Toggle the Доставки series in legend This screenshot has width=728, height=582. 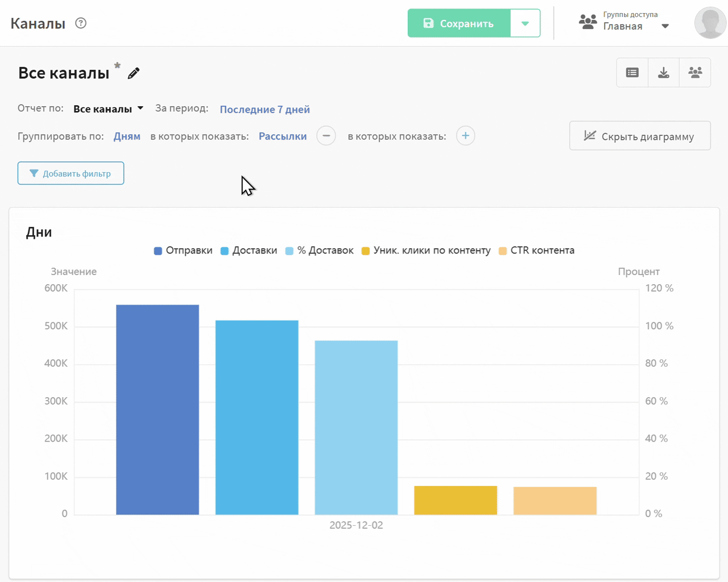pyautogui.click(x=249, y=251)
